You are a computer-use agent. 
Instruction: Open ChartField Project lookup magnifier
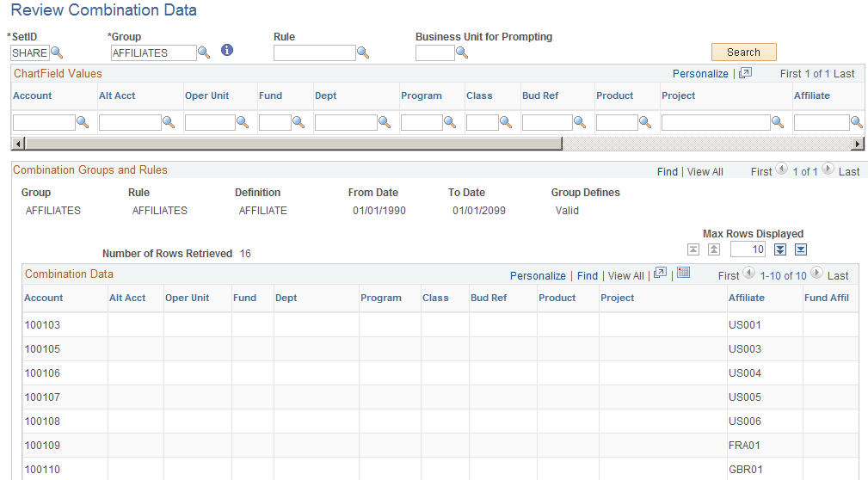click(x=778, y=122)
